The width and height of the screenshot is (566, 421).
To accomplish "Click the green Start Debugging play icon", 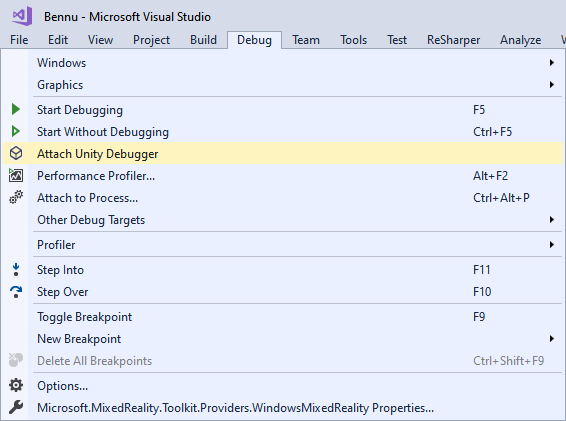I will [16, 109].
